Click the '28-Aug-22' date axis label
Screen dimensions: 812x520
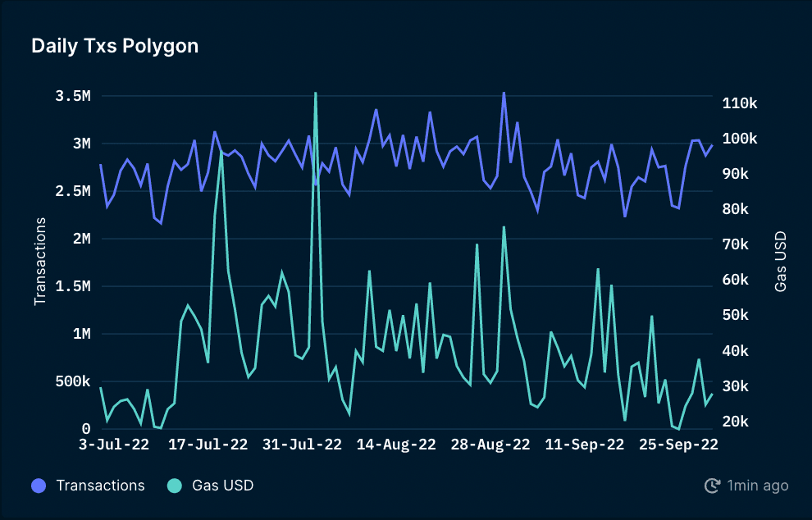point(490,445)
